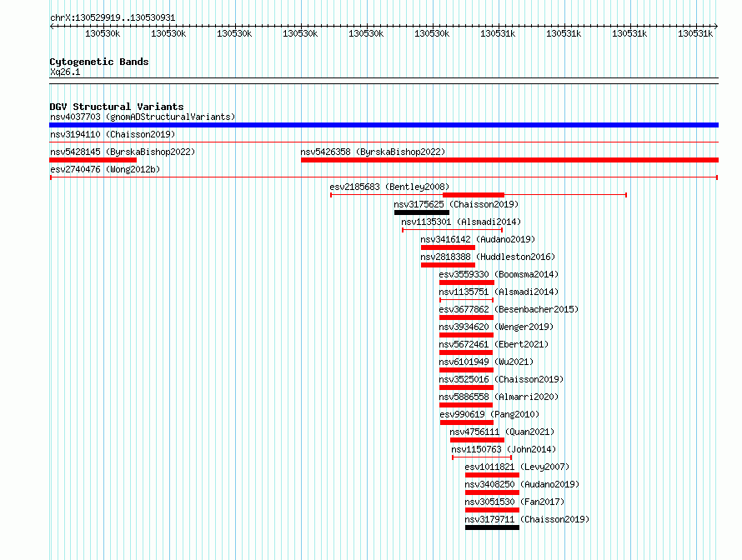Click the thick red esv2185683 segment
The image size is (742, 560).
pyautogui.click(x=474, y=195)
